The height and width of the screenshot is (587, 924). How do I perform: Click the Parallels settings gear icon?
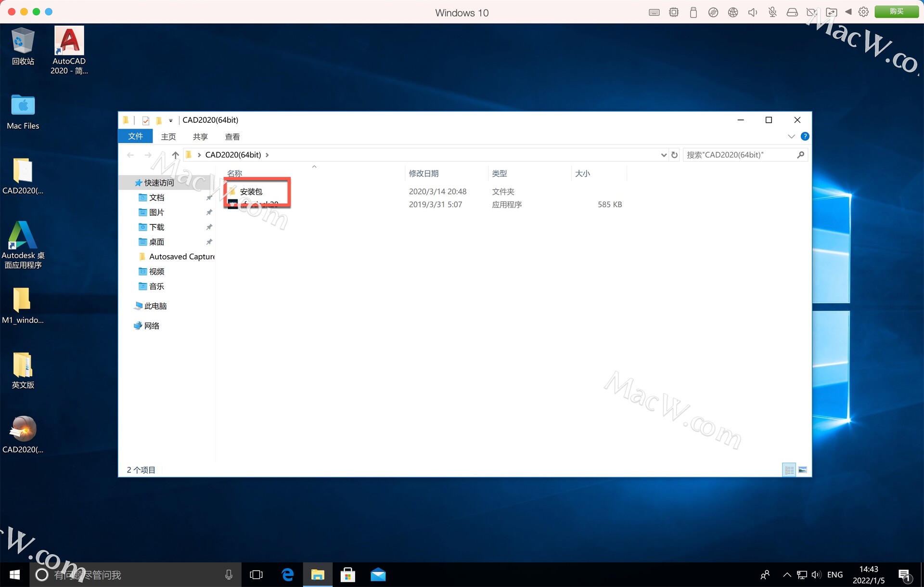[863, 12]
